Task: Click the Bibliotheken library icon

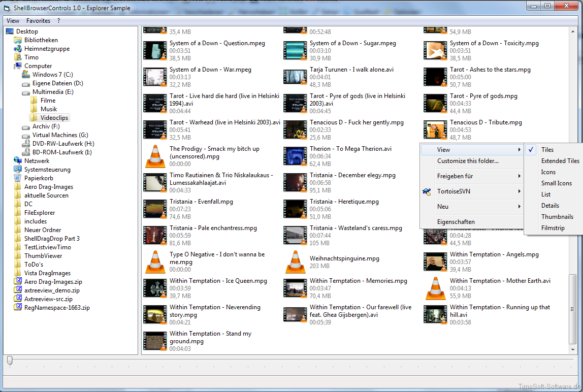Action: coord(18,40)
